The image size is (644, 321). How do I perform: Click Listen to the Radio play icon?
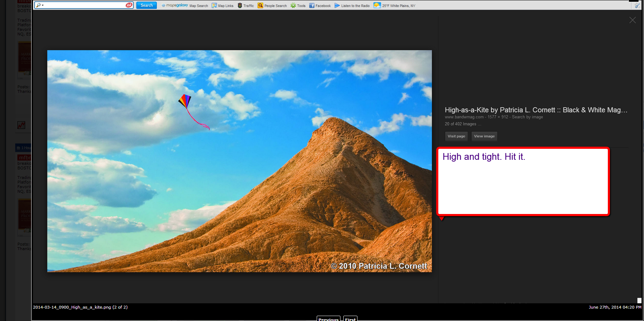click(x=337, y=6)
